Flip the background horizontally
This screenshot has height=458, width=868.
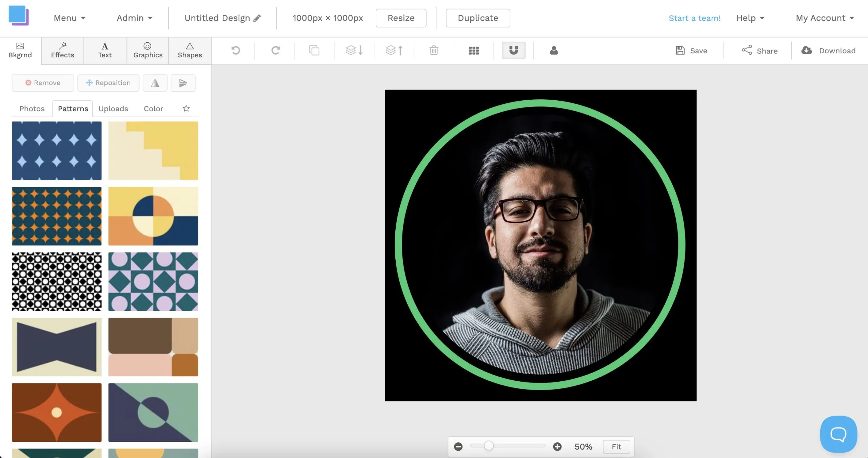(155, 83)
